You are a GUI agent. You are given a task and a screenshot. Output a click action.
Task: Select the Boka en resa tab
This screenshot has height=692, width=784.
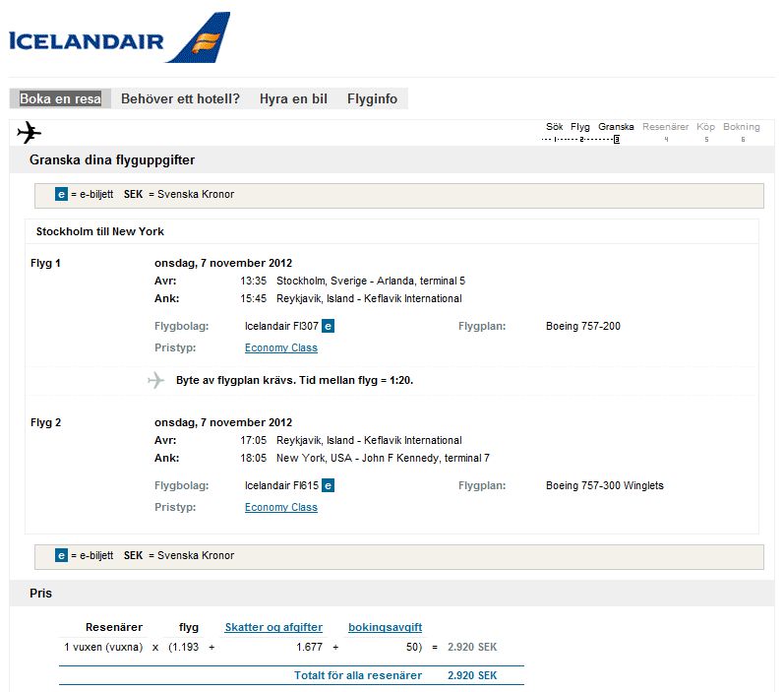[x=60, y=98]
